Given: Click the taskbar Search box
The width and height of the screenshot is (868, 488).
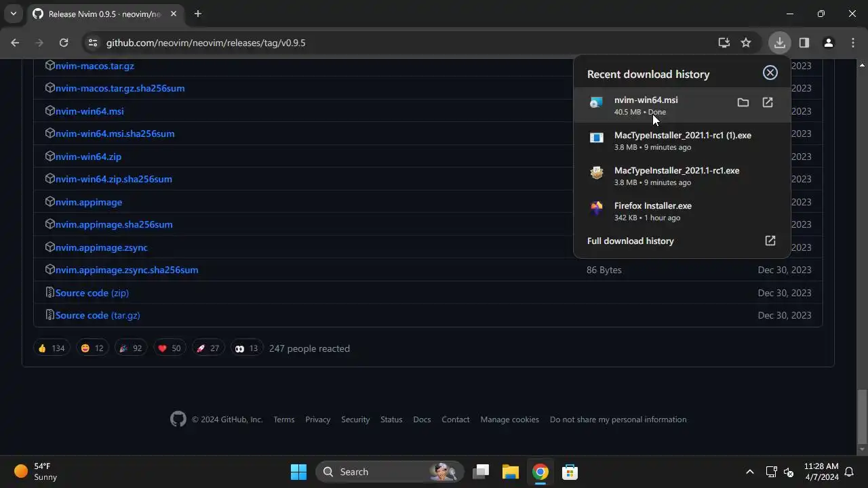Looking at the screenshot, I should click(389, 472).
